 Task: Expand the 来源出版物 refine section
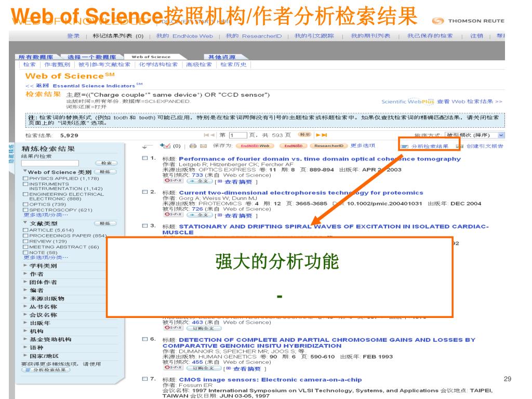tap(25, 298)
